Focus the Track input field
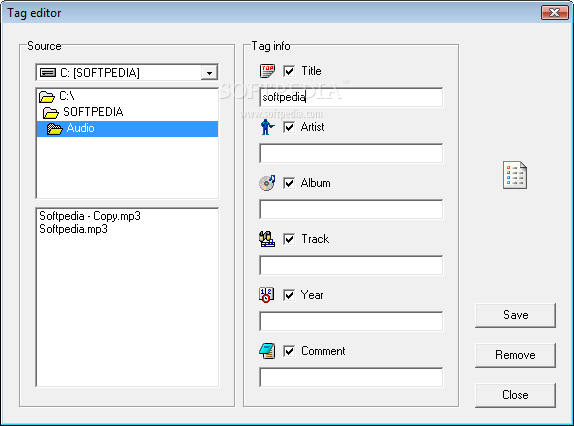The image size is (574, 426). coord(351,265)
